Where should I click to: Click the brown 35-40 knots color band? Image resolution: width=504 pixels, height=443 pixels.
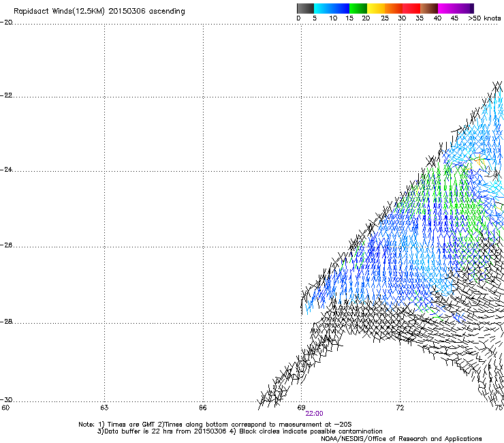pos(429,8)
